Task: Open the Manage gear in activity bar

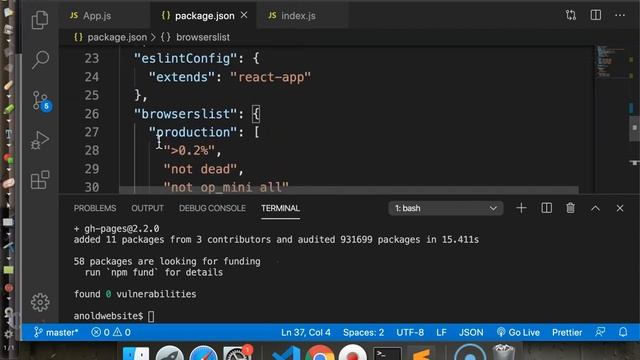Action: click(40, 302)
